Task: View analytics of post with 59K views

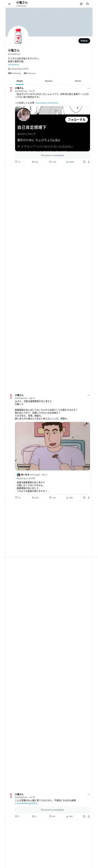Action: tap(69, 497)
